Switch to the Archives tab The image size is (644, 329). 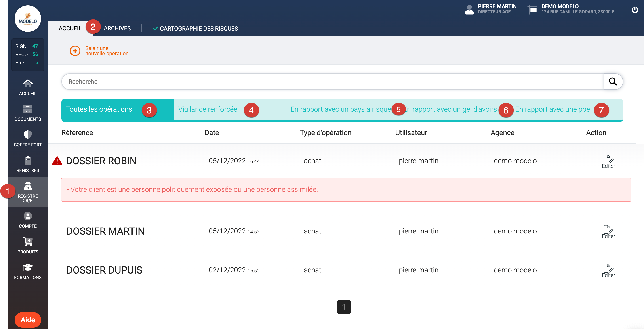point(117,28)
